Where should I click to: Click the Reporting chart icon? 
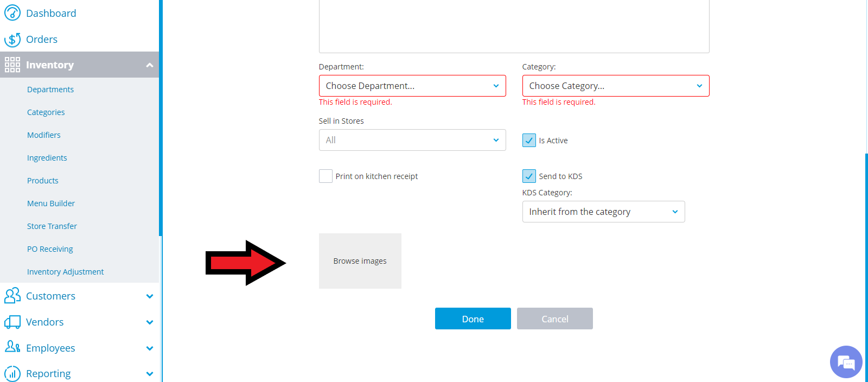12,373
